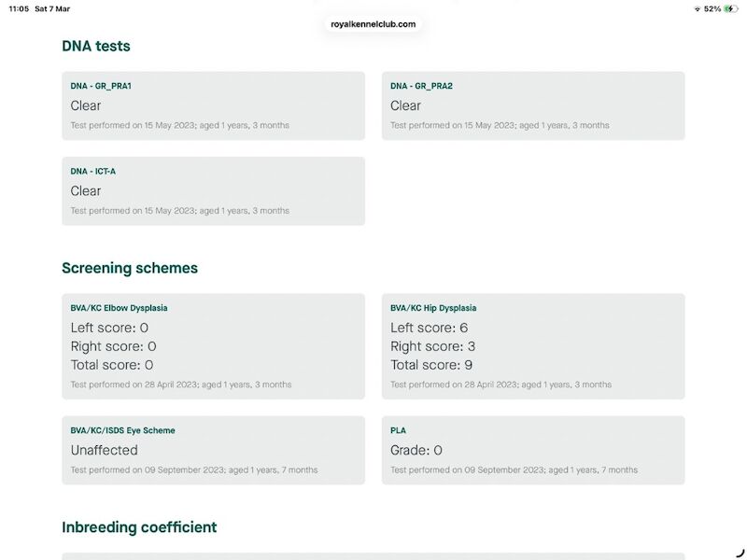Select the DNA - ICT-A test card
Screen dimensions: 747x560
tap(213, 190)
